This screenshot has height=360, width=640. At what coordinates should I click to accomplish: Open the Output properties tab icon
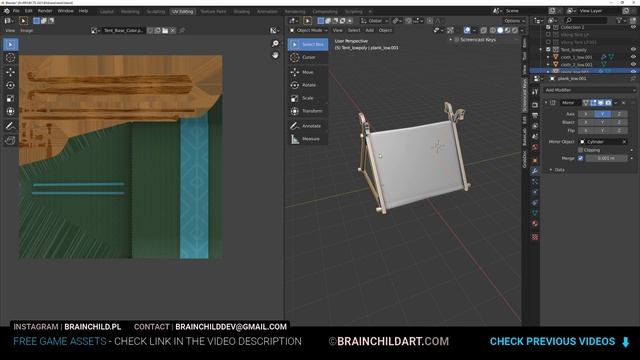(x=535, y=116)
